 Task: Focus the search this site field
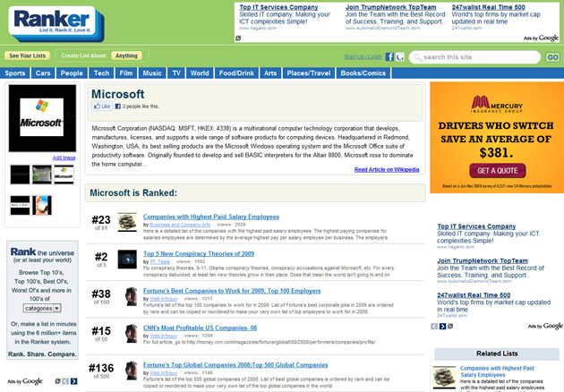coord(474,57)
